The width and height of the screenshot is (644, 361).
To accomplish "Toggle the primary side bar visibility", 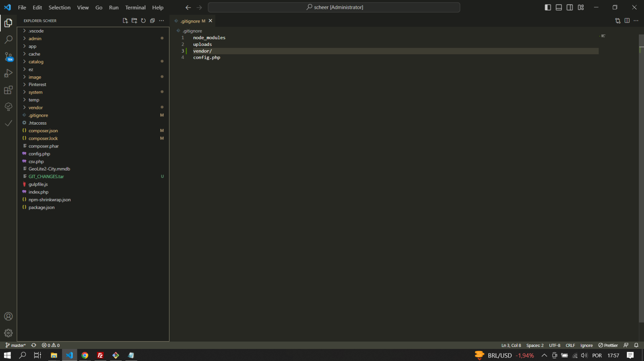I will point(548,8).
